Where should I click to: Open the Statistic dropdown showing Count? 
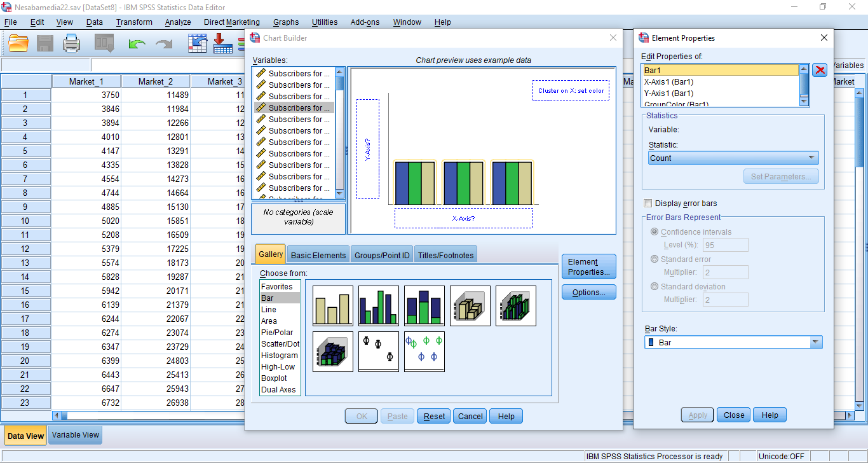733,158
